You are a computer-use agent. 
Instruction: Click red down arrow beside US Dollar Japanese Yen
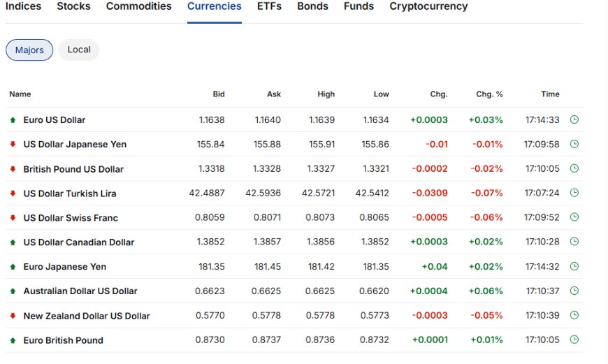pyautogui.click(x=13, y=144)
